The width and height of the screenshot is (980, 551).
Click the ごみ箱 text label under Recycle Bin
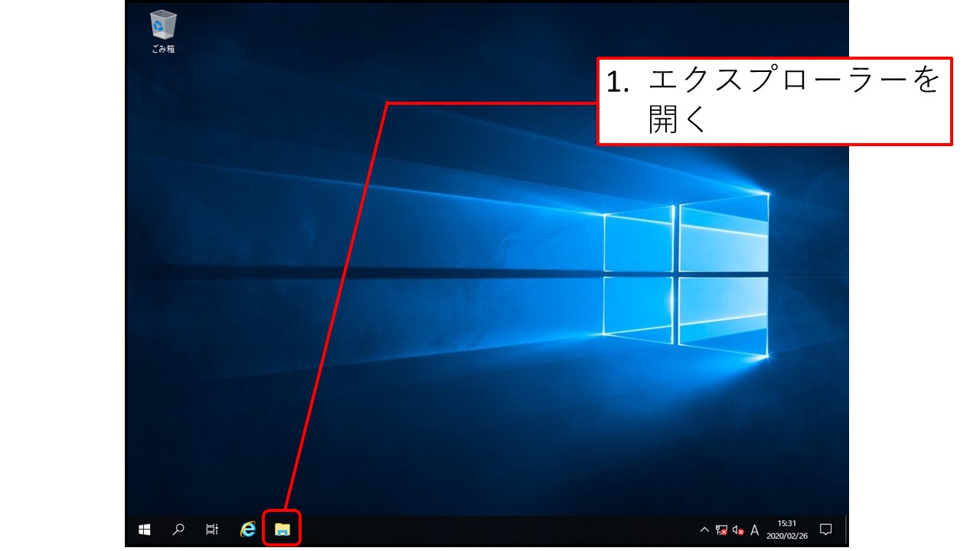163,49
